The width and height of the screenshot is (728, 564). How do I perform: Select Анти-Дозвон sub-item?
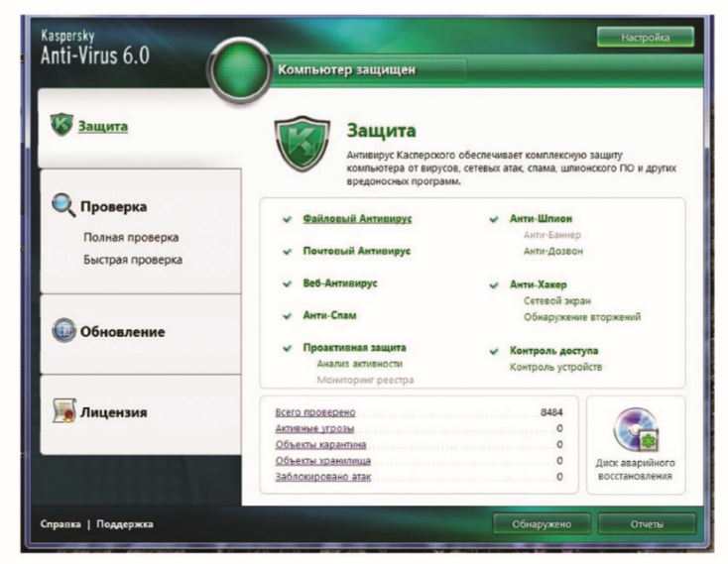553,252
